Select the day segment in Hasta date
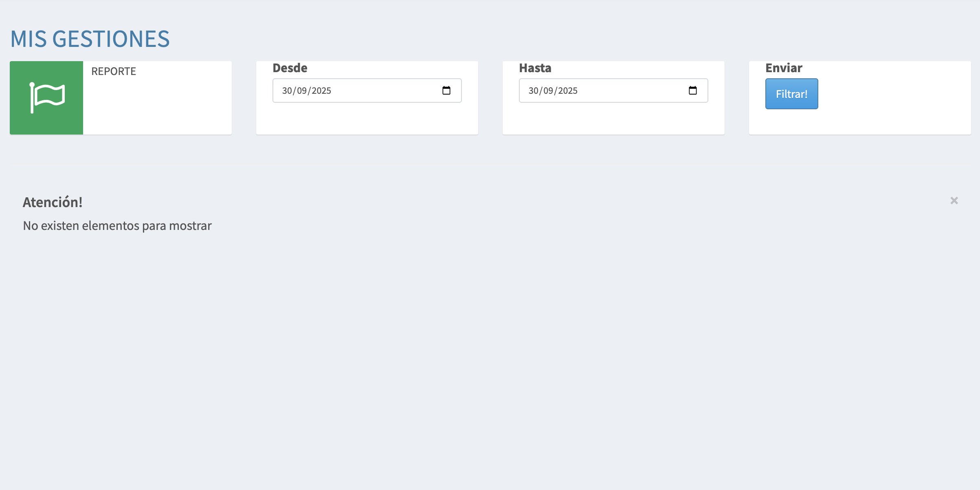The height and width of the screenshot is (490, 980). [534, 90]
